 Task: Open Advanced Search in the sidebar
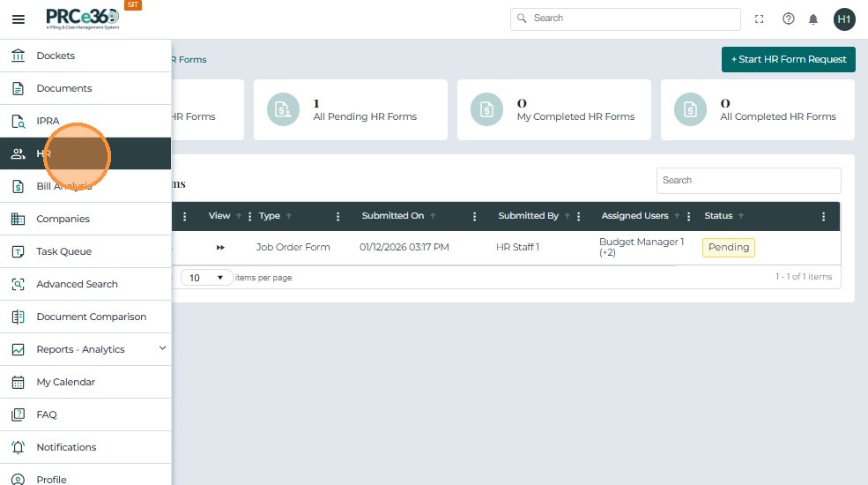(85, 284)
